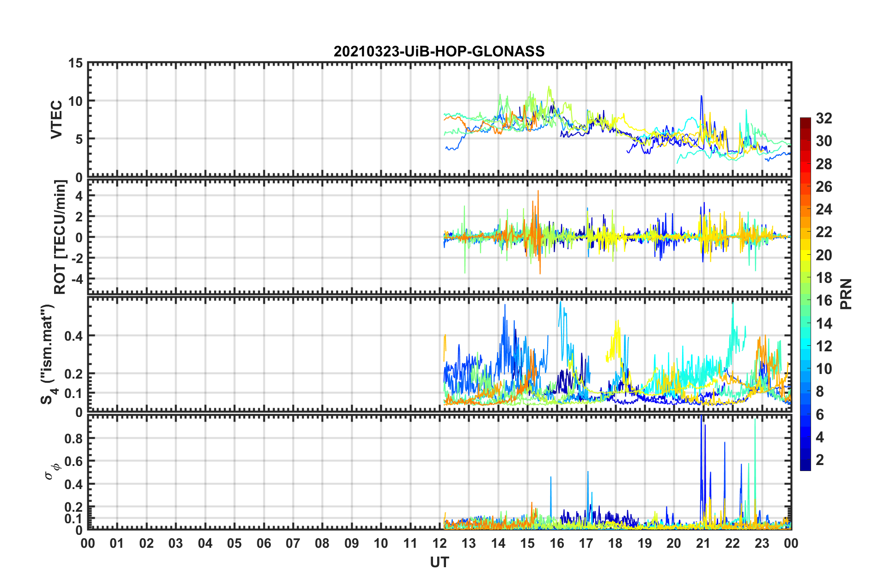
Task: Click colorbar tick value 24
Action: tap(824, 209)
